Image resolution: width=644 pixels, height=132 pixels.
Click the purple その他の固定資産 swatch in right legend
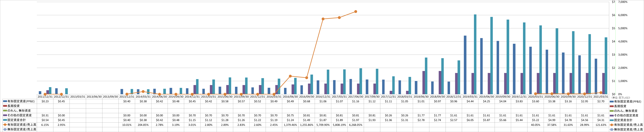point(612,115)
